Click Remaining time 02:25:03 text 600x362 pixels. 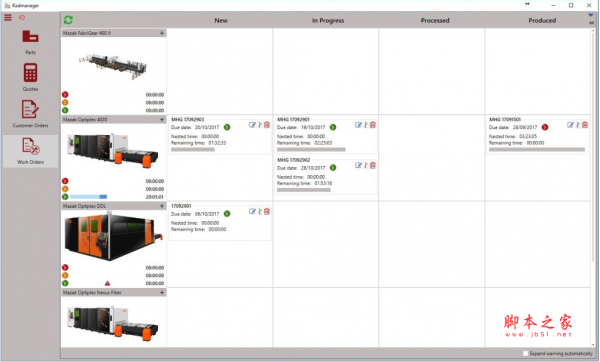point(305,143)
